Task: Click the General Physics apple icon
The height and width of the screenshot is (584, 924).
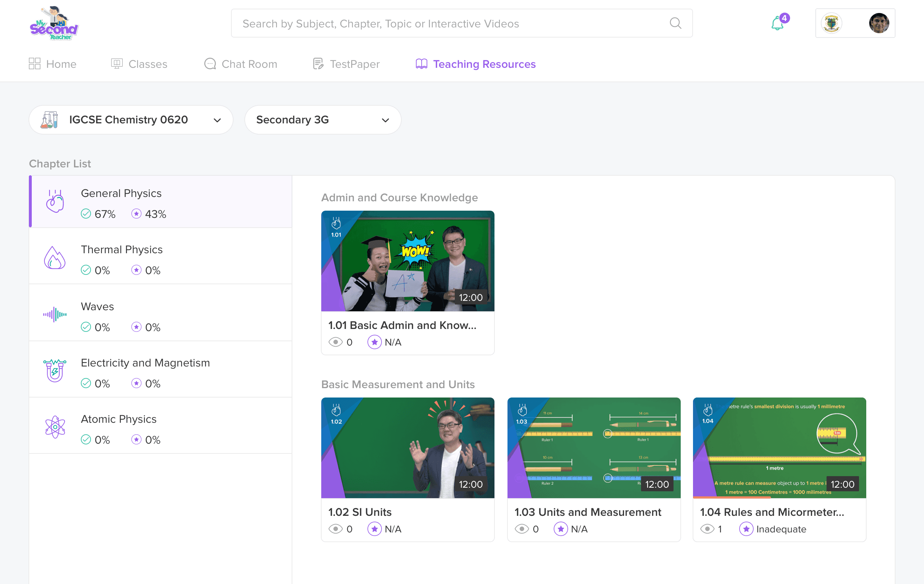Action: click(x=55, y=201)
